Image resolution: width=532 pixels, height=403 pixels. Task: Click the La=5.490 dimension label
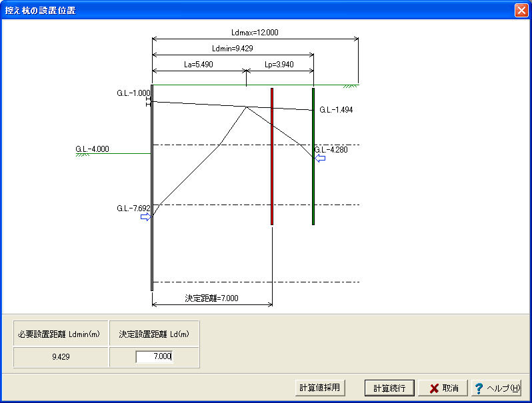pos(199,65)
